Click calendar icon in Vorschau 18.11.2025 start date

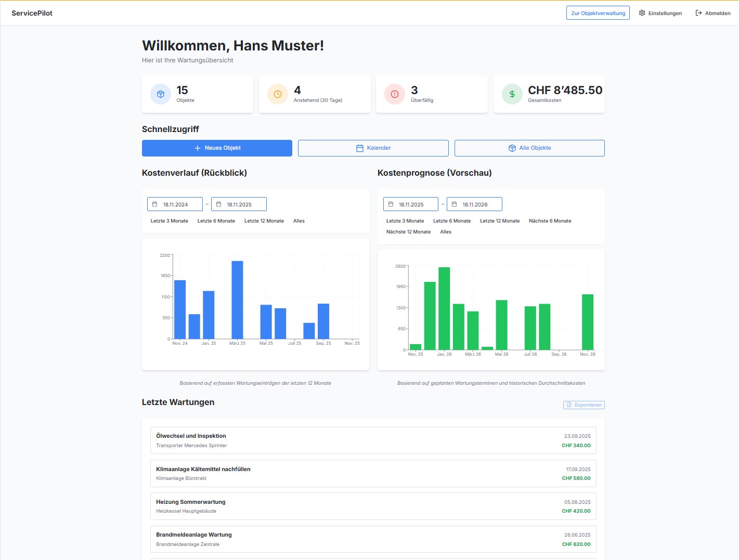(x=391, y=204)
